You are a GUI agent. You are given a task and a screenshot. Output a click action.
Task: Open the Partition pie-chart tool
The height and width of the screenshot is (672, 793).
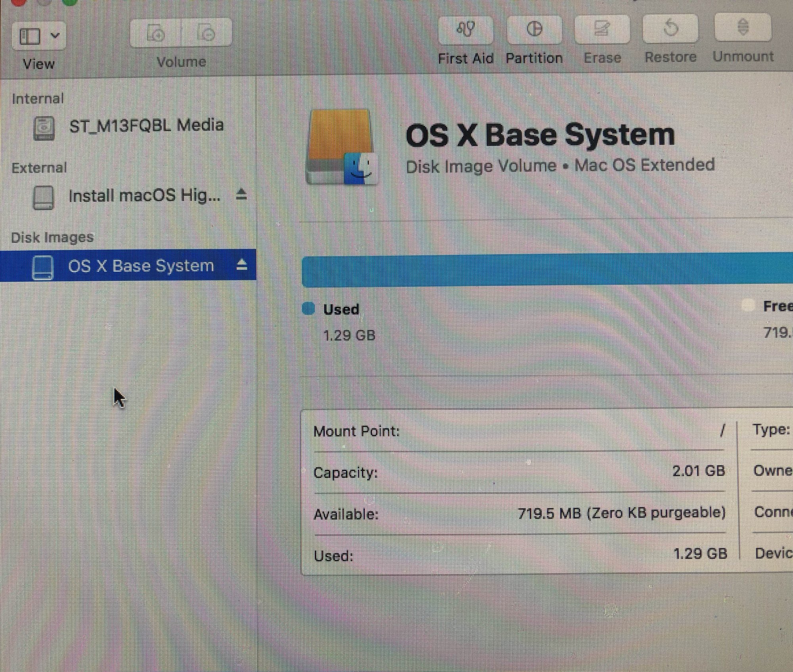point(534,29)
